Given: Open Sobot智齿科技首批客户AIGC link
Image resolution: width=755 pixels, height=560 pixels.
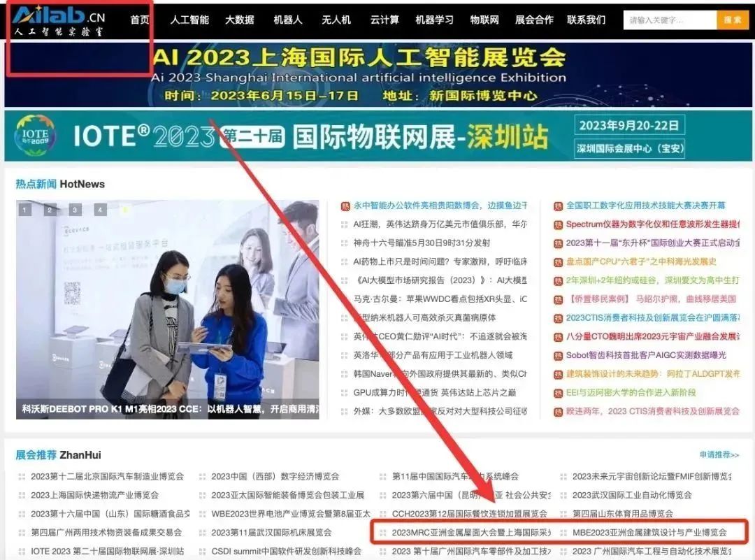Looking at the screenshot, I should tap(646, 355).
